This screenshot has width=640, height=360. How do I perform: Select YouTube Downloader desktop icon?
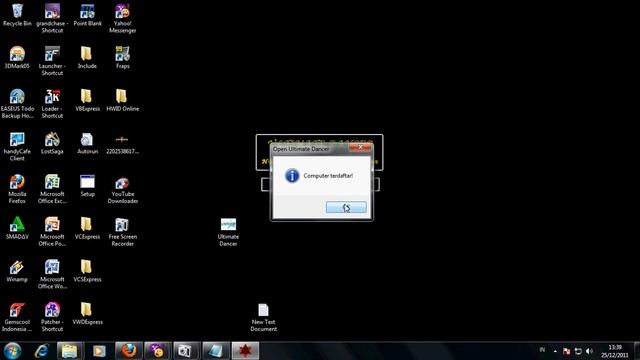122,189
